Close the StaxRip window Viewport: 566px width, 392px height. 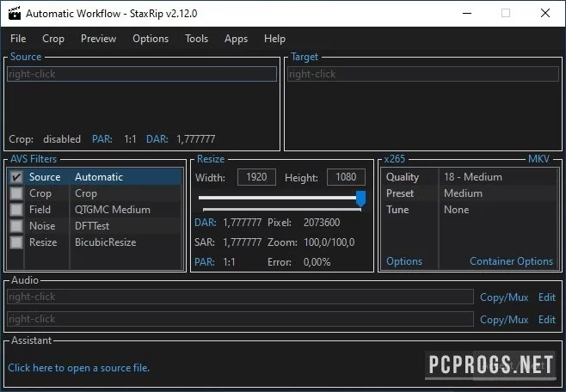pyautogui.click(x=545, y=14)
